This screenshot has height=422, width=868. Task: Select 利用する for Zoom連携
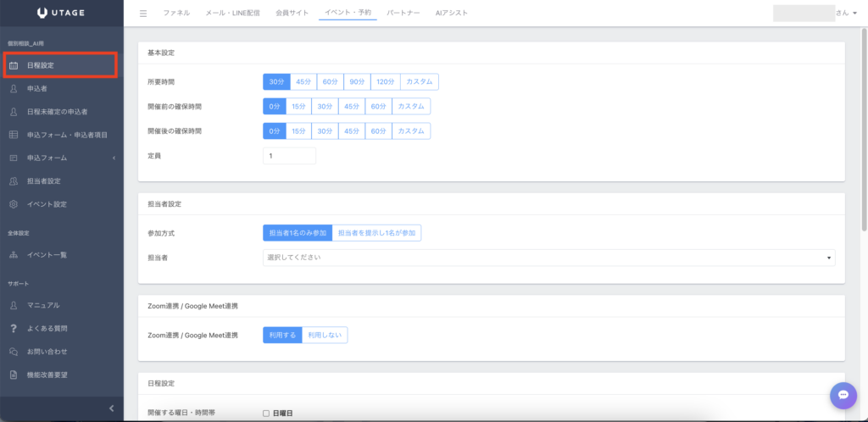tap(282, 336)
